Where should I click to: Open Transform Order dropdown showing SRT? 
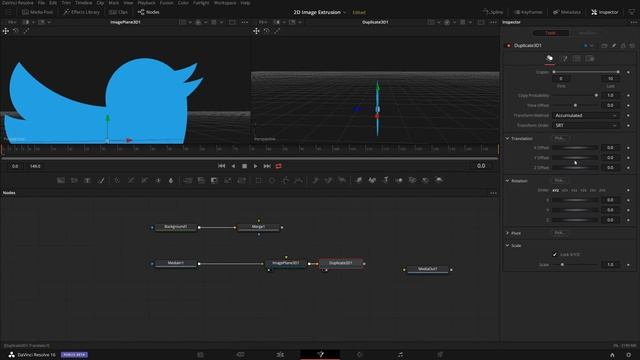pos(586,125)
